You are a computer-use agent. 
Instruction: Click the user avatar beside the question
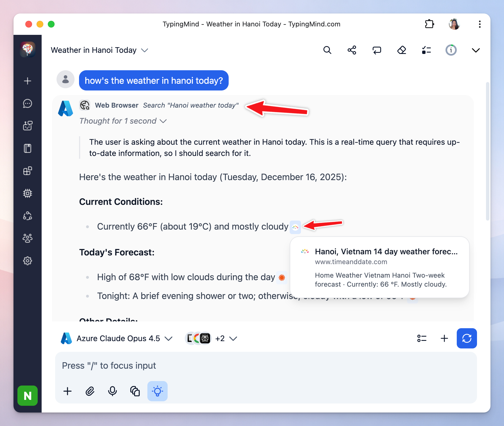tap(66, 79)
